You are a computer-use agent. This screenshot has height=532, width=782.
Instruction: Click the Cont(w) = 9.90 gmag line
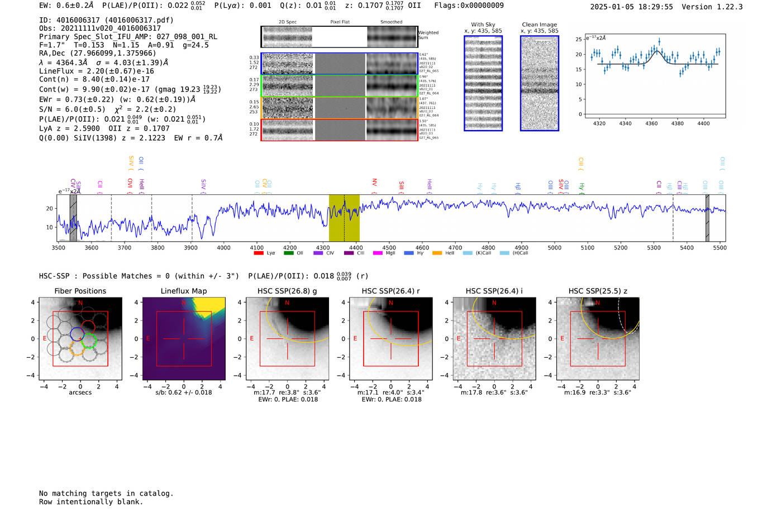point(130,89)
